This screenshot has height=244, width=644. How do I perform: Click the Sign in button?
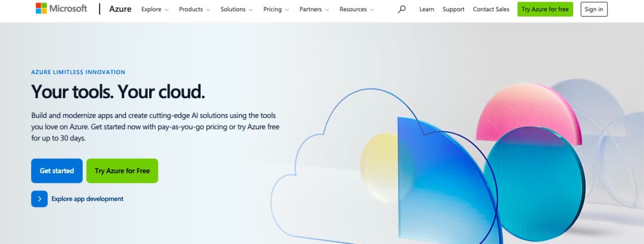tap(594, 9)
